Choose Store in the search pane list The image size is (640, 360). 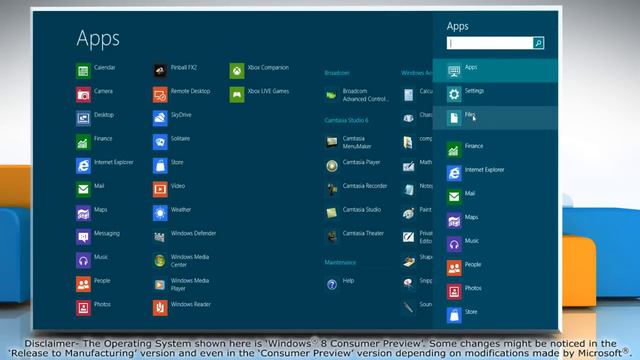tap(495, 315)
